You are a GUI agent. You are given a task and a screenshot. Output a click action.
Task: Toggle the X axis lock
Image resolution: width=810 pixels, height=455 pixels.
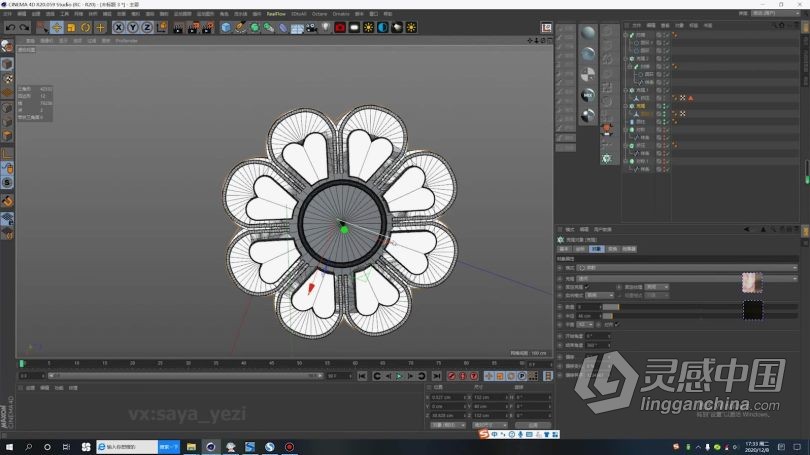119,27
